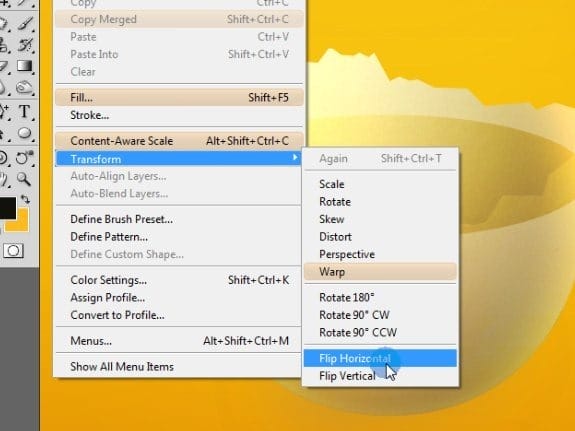Choose Rotate 180° from Transform submenu

click(x=380, y=297)
